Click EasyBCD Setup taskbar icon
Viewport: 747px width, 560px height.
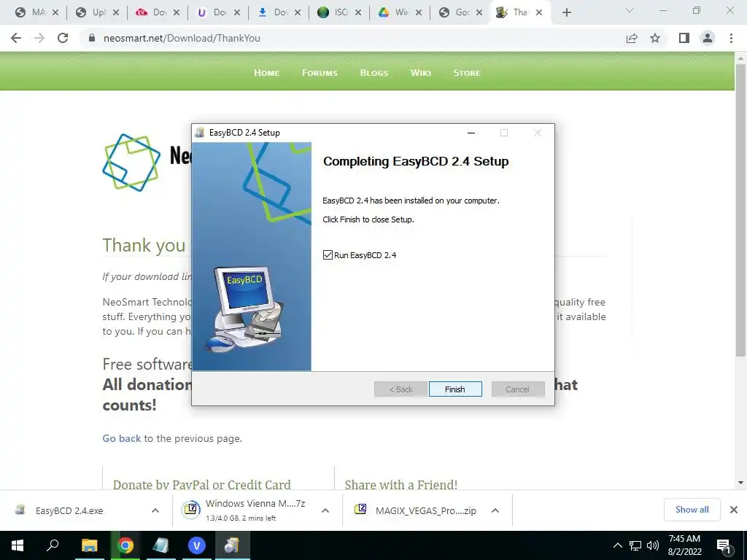click(x=232, y=545)
